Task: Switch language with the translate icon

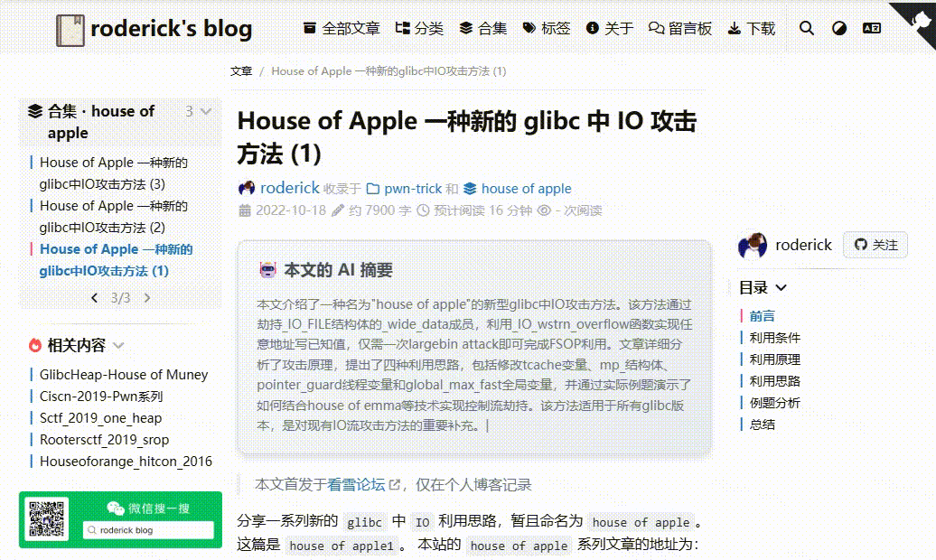Action: (872, 29)
